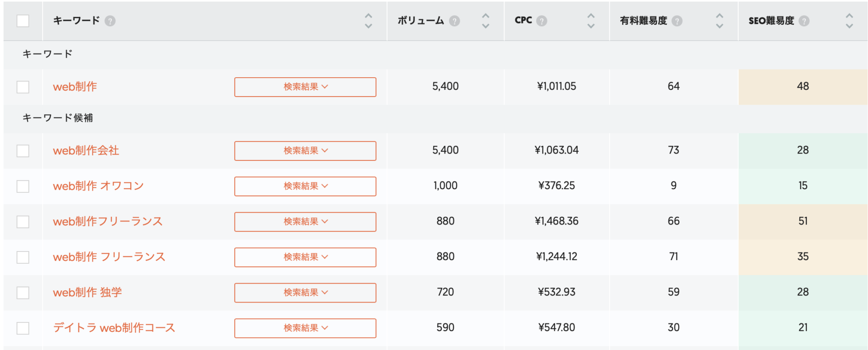This screenshot has height=350, width=868.
Task: Toggle the select-all checkbox in header
Action: click(x=23, y=21)
